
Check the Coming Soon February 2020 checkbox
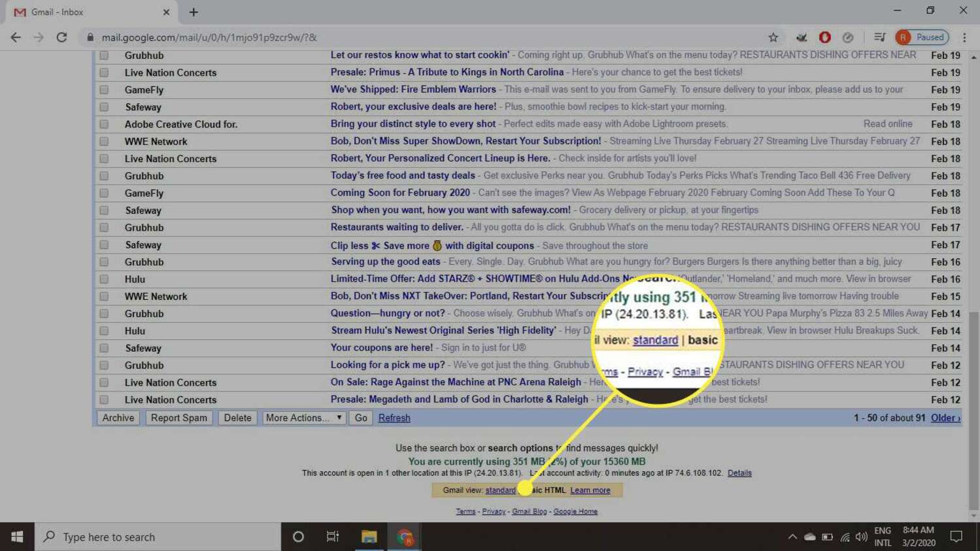click(104, 193)
